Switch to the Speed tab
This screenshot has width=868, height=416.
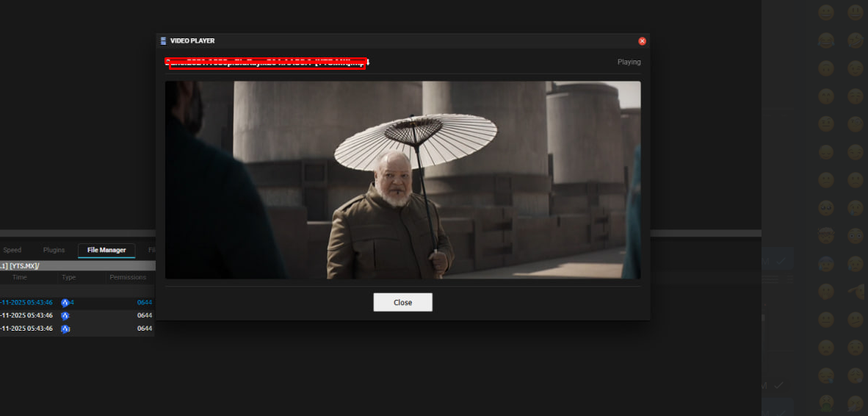coord(12,250)
